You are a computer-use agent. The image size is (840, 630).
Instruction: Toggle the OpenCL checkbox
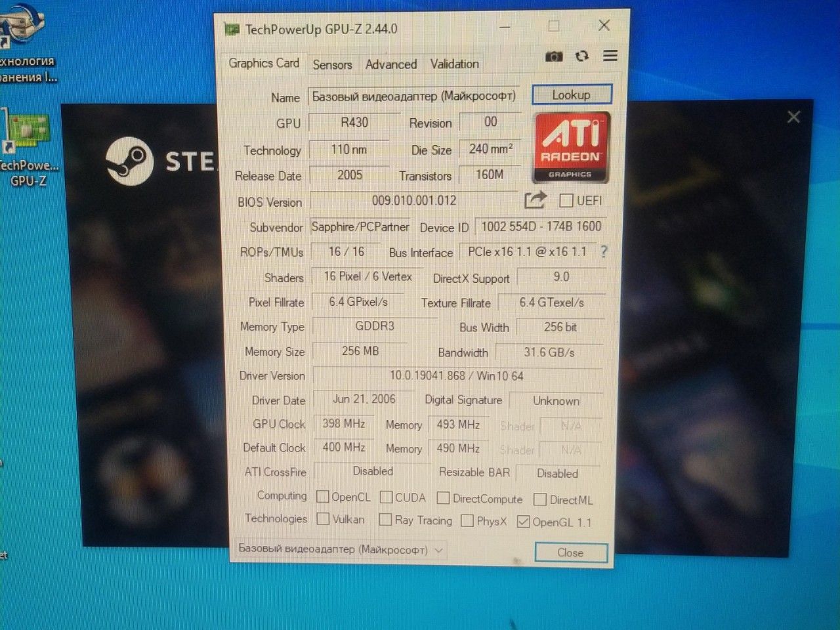pyautogui.click(x=323, y=497)
